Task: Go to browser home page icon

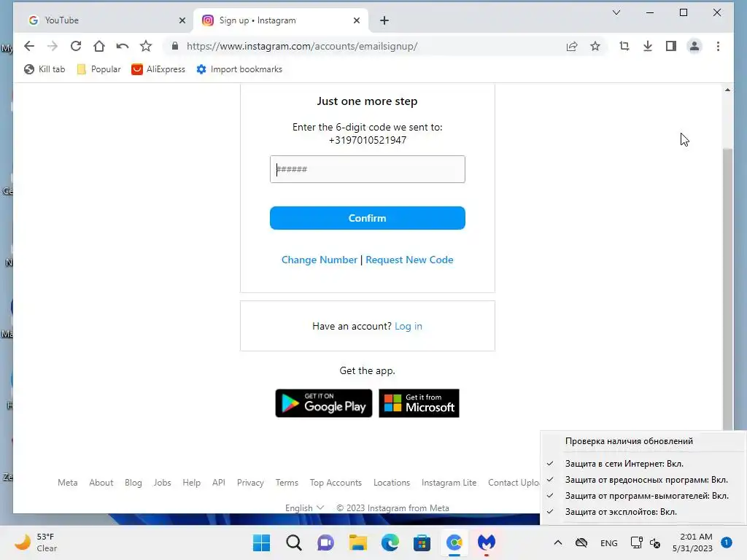Action: pos(99,46)
